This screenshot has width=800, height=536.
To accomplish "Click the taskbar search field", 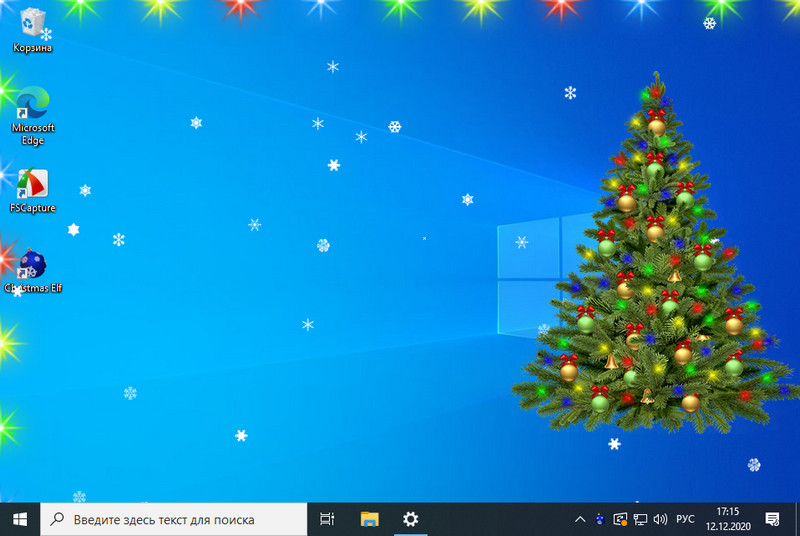I will (173, 519).
